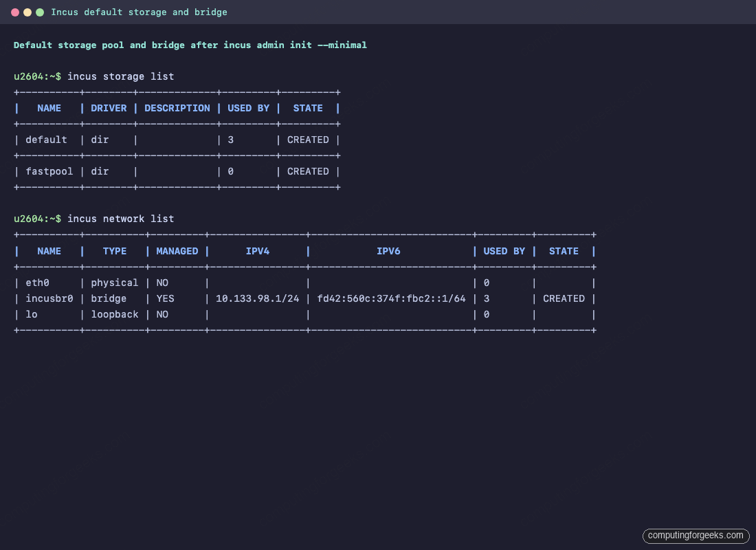Click the prompt 'u2604:~$' before 'incus network list'

tap(38, 219)
